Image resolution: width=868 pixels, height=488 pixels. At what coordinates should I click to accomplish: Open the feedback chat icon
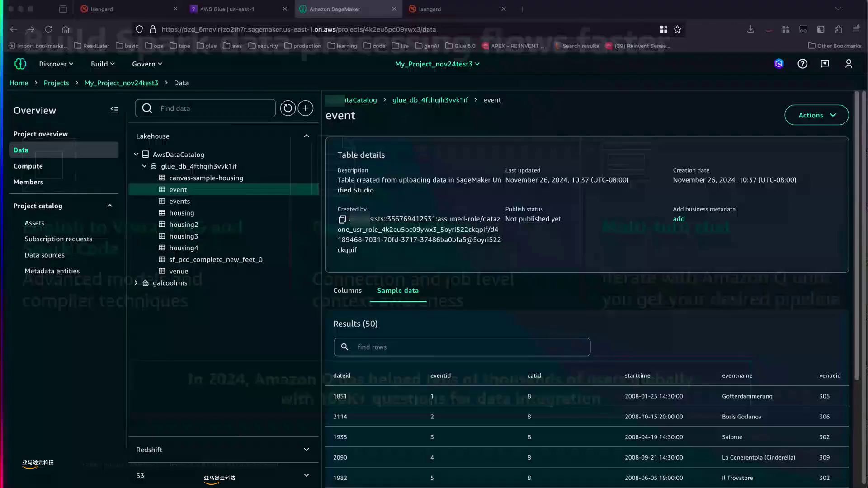pyautogui.click(x=825, y=64)
